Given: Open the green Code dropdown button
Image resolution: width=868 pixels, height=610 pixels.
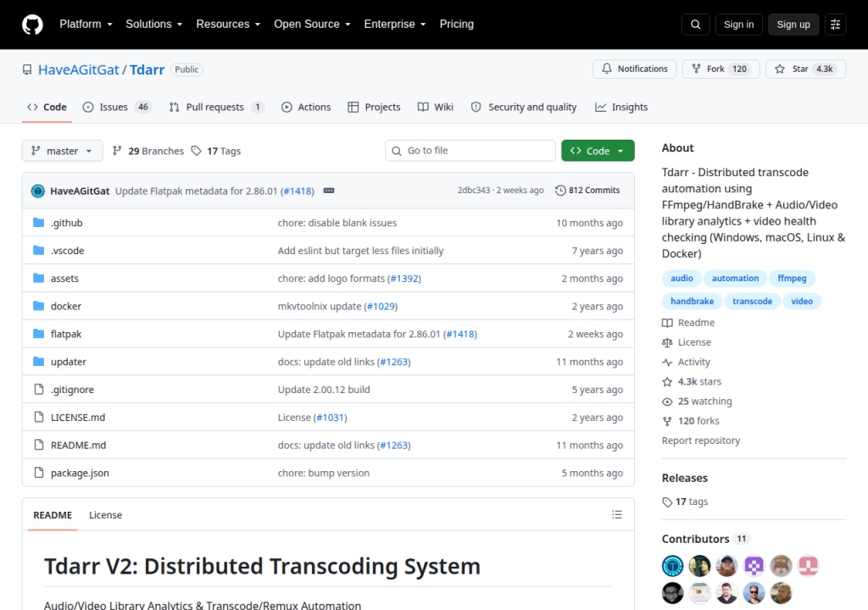Looking at the screenshot, I should [598, 151].
